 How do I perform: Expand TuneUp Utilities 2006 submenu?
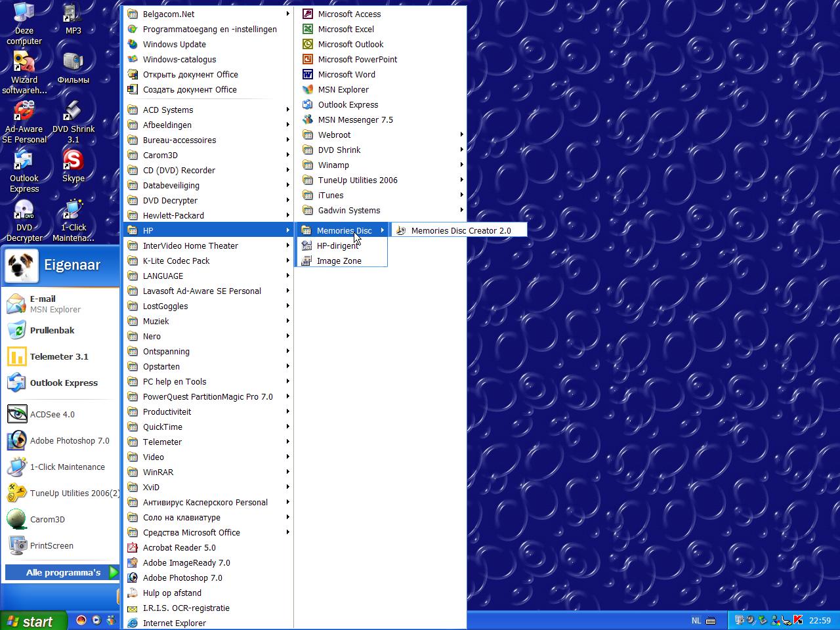coord(382,180)
